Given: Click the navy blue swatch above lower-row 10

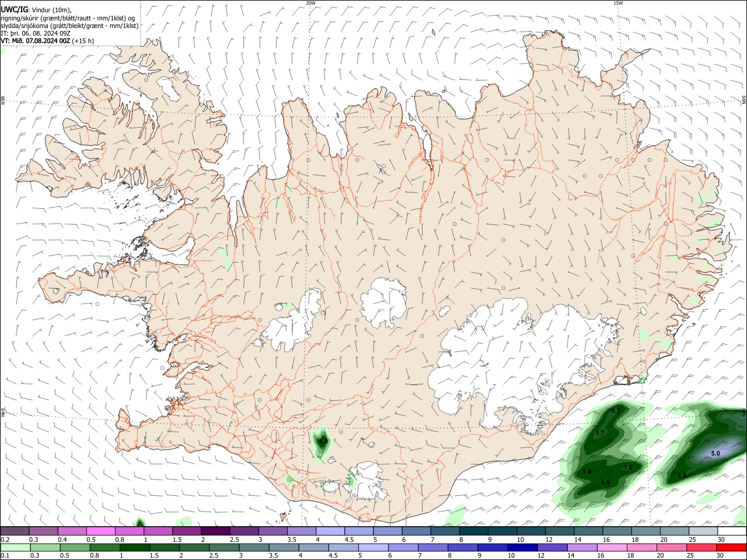Looking at the screenshot, I should 522,548.
